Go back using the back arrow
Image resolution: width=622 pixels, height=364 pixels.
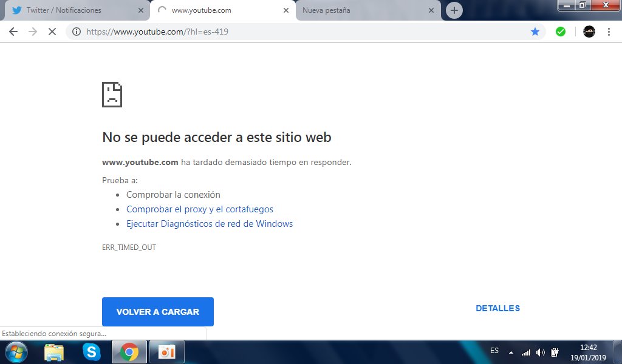pyautogui.click(x=13, y=32)
